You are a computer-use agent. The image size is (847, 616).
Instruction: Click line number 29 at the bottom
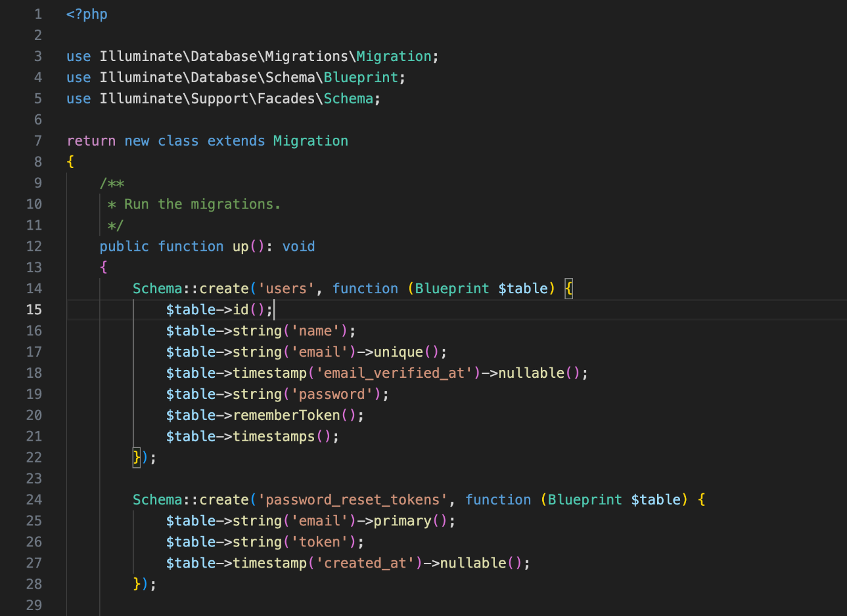(34, 605)
